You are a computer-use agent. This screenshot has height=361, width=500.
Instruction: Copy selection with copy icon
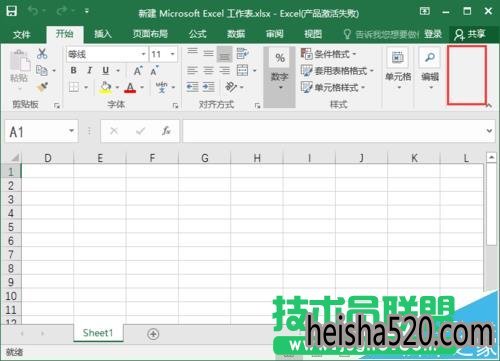click(x=42, y=70)
